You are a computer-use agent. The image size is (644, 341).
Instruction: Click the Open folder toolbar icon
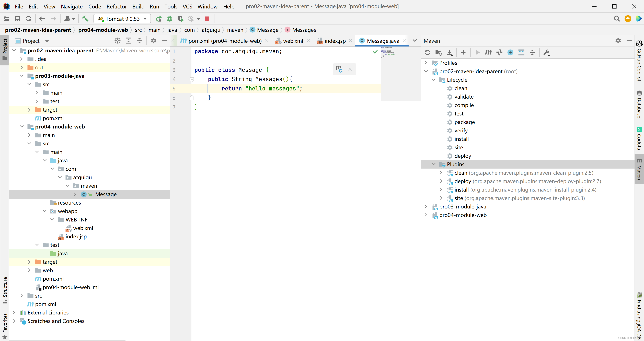6,19
